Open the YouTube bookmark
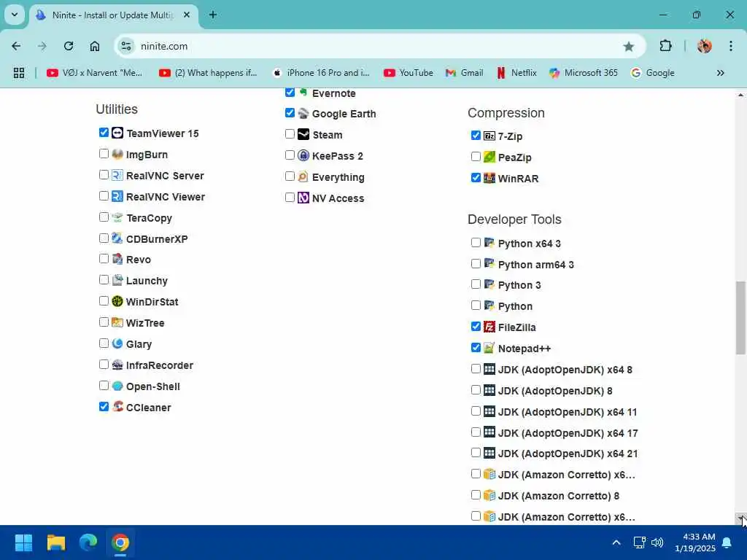Viewport: 747px width, 560px height. pyautogui.click(x=409, y=73)
